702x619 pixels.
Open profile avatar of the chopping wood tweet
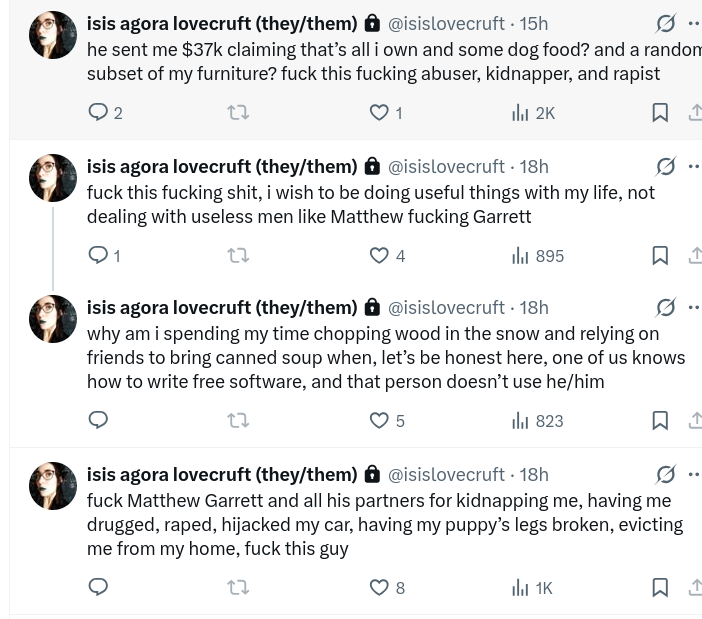[53, 320]
